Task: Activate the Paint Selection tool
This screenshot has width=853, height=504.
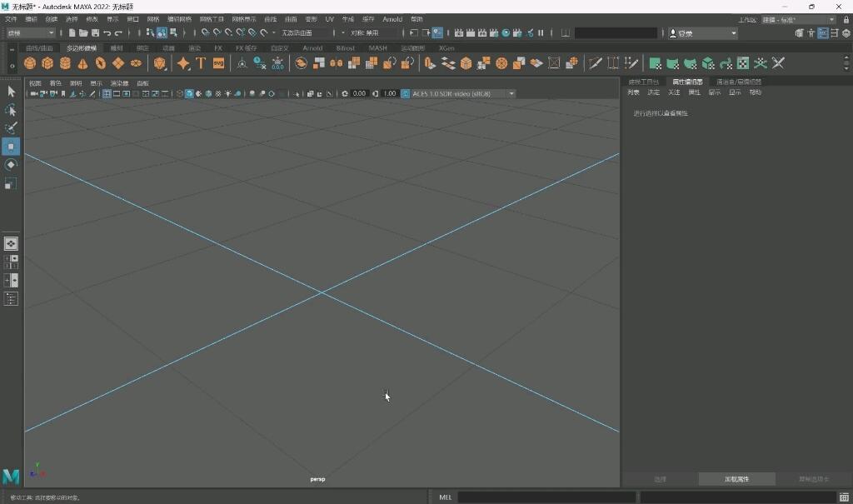Action: [11, 128]
